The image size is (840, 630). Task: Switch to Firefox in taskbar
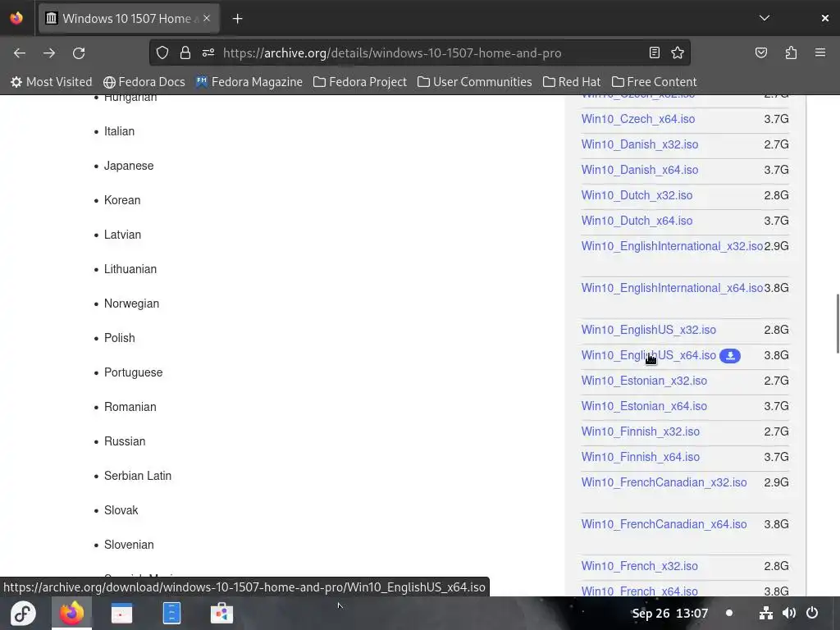(x=72, y=613)
